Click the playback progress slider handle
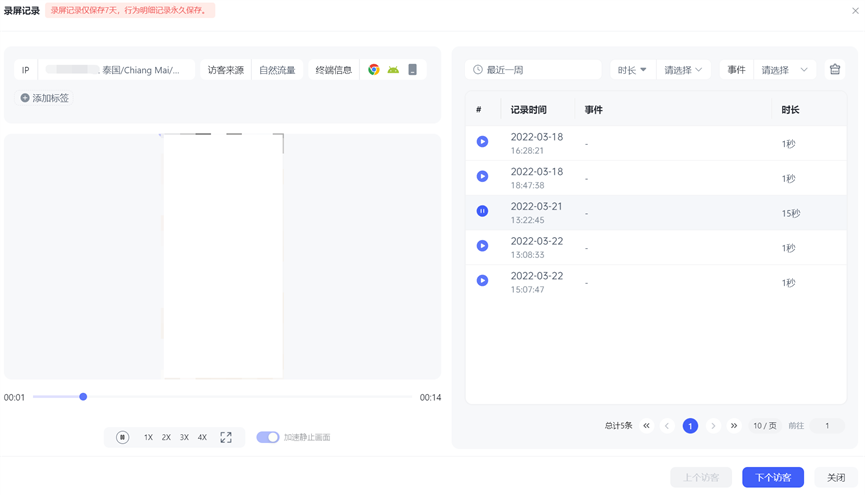Viewport: 865px width, 495px height. coord(83,397)
